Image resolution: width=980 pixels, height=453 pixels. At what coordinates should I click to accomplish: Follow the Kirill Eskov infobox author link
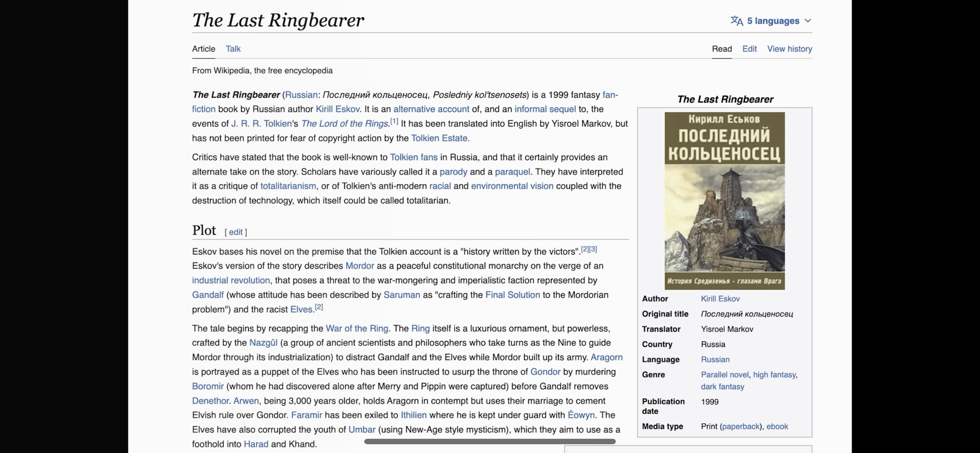tap(720, 299)
